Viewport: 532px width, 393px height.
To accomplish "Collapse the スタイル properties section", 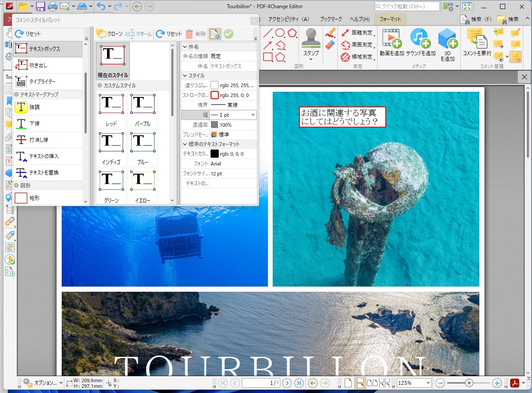I will (185, 76).
